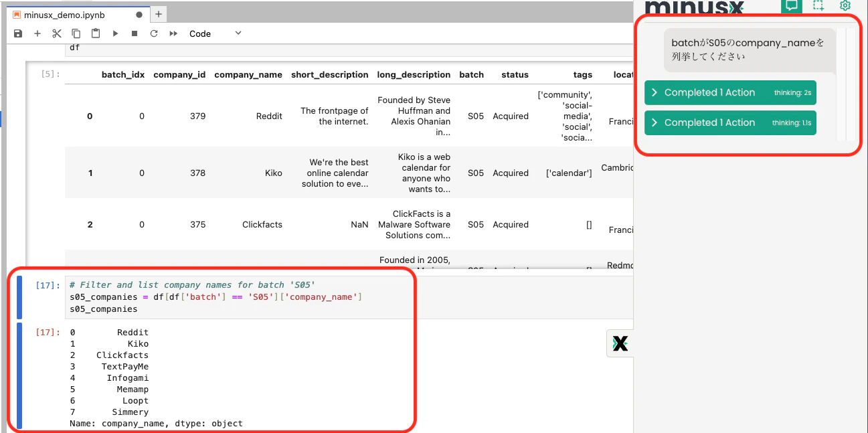Open a new launcher tab
Image resolution: width=868 pixels, height=433 pixels.
159,14
